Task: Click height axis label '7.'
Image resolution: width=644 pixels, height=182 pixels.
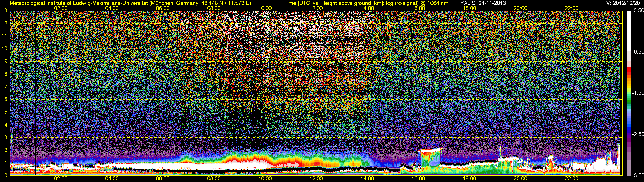Action: [x=6, y=87]
